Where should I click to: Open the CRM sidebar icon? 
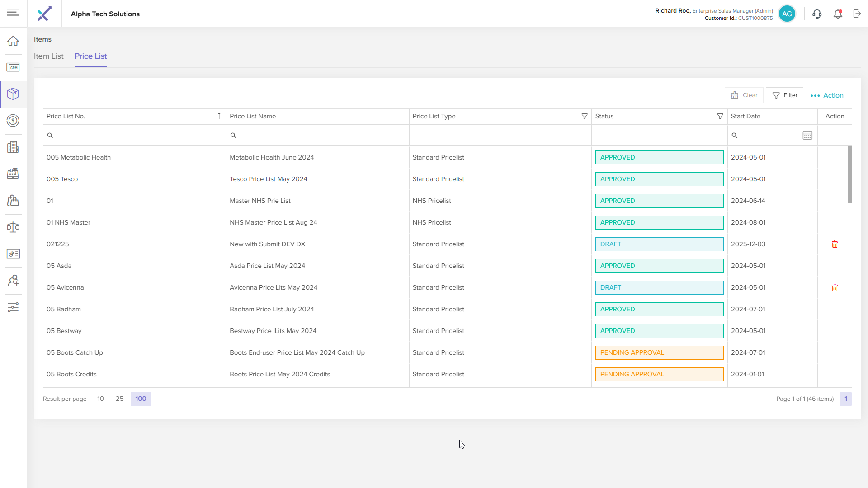(13, 67)
